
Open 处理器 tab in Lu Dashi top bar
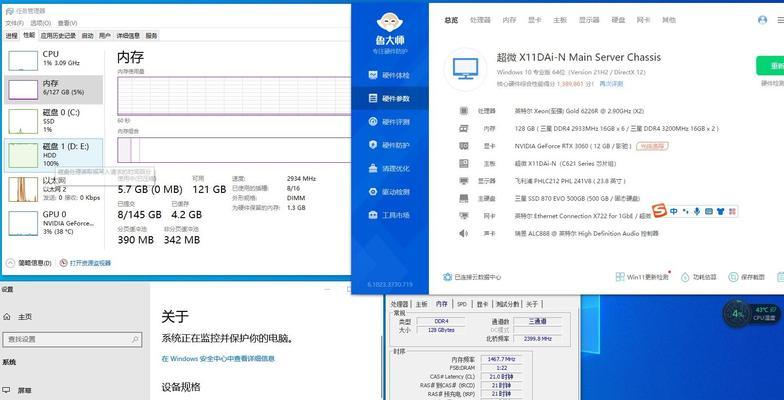tap(480, 20)
